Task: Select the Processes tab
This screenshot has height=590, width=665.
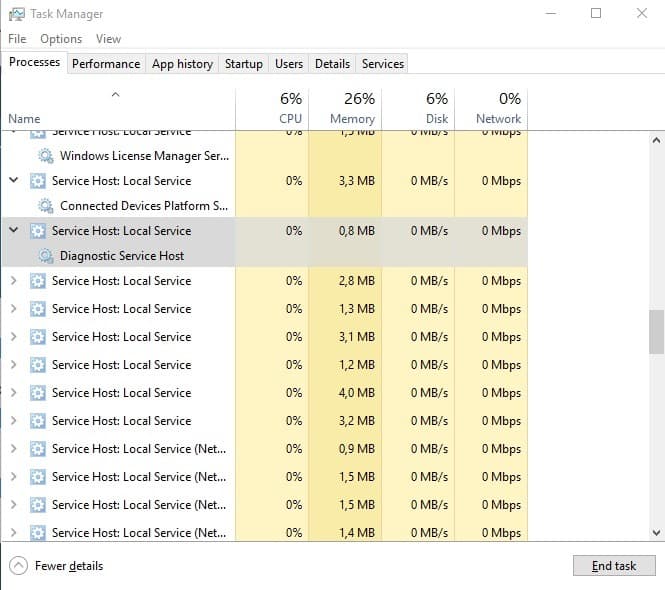Action: point(34,62)
